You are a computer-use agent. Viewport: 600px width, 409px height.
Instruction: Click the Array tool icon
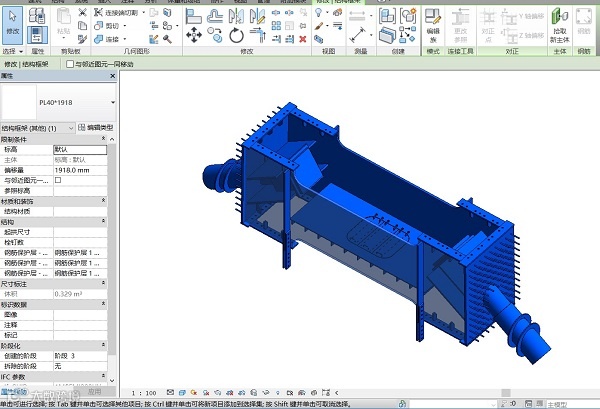[x=276, y=26]
